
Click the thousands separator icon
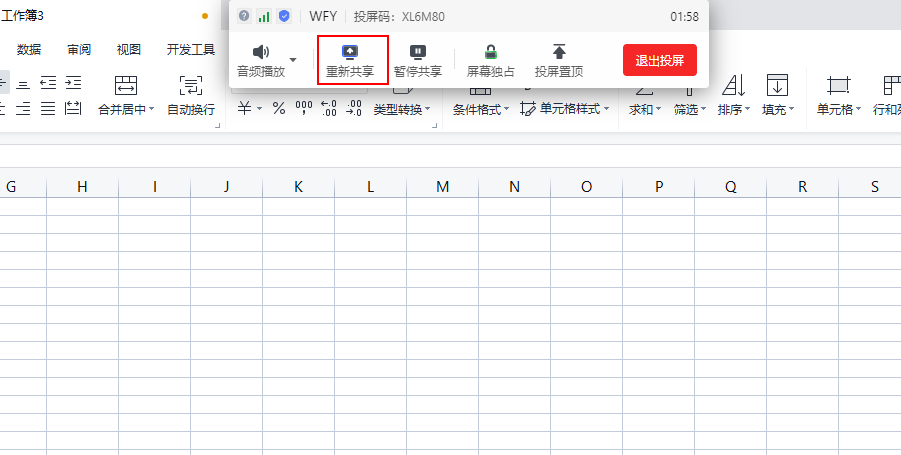[303, 108]
